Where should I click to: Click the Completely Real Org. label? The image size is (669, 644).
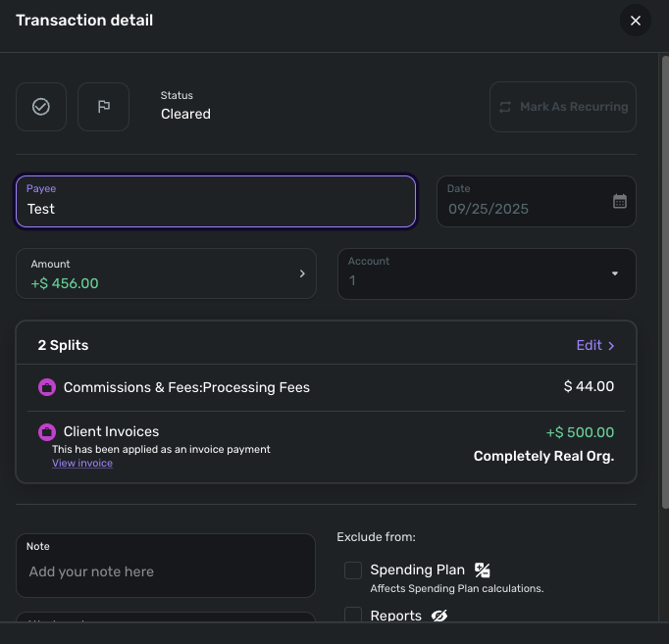coord(543,456)
